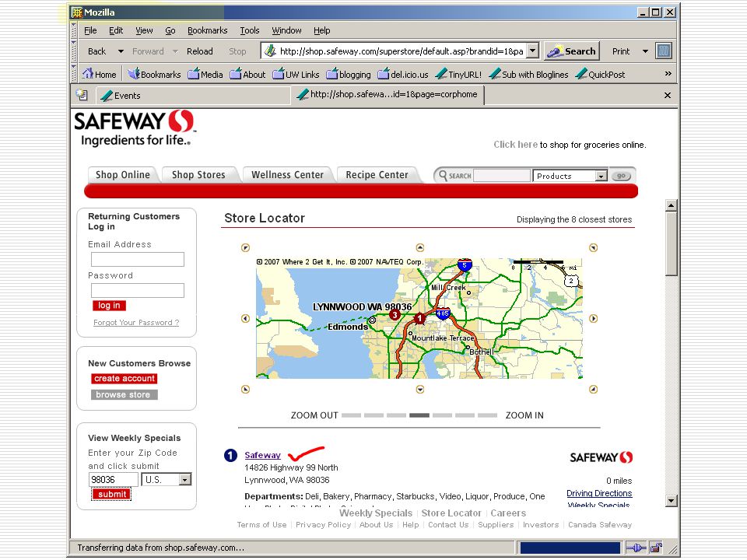Pan the map north with top arrow
747x560 pixels.
tap(419, 247)
